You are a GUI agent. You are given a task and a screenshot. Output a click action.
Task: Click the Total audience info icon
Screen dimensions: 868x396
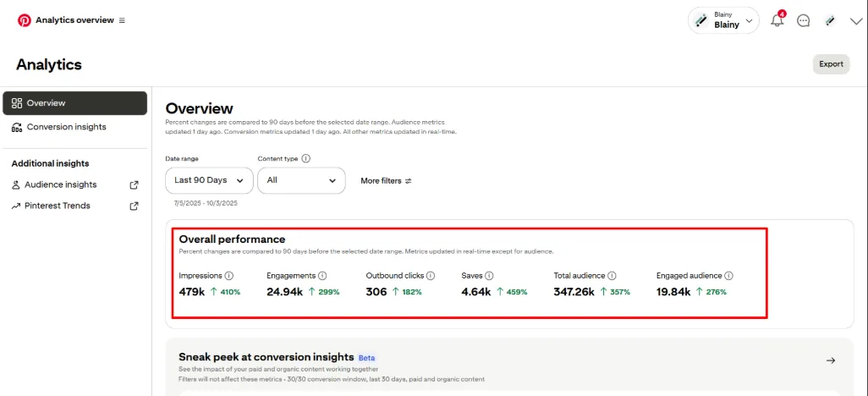pyautogui.click(x=612, y=275)
